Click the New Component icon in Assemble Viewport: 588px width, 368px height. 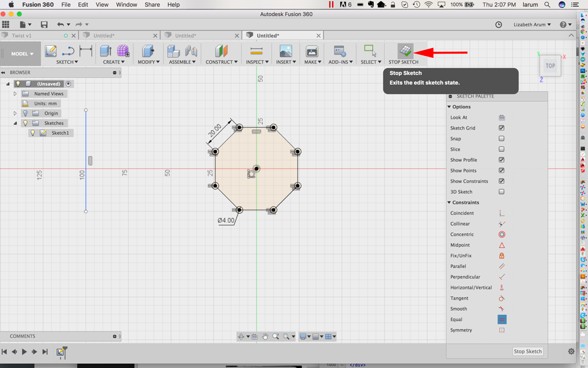(173, 51)
